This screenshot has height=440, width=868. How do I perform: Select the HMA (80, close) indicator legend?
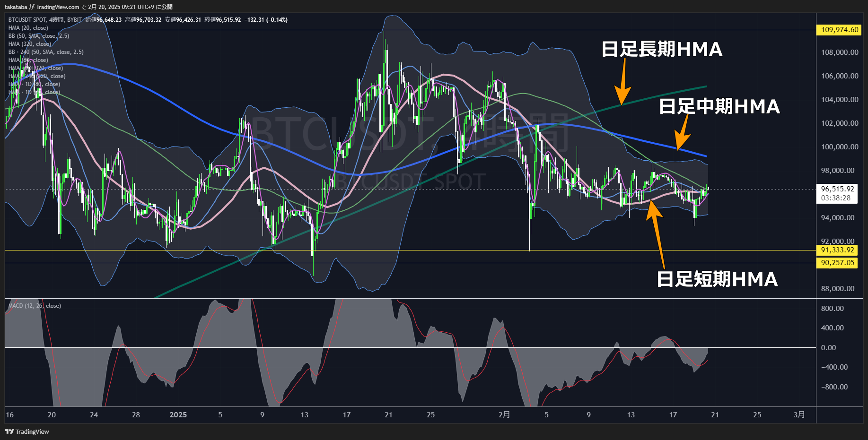point(28,60)
